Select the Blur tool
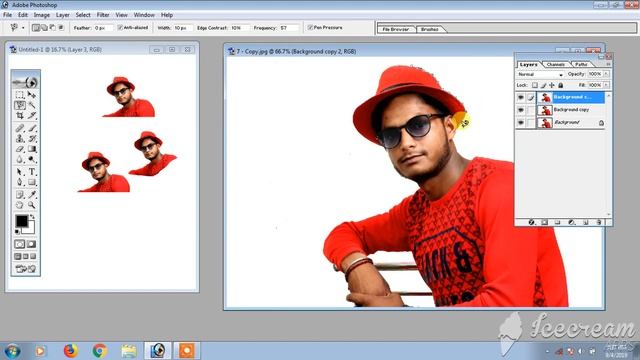Screen dimensions: 640x360 20,160
